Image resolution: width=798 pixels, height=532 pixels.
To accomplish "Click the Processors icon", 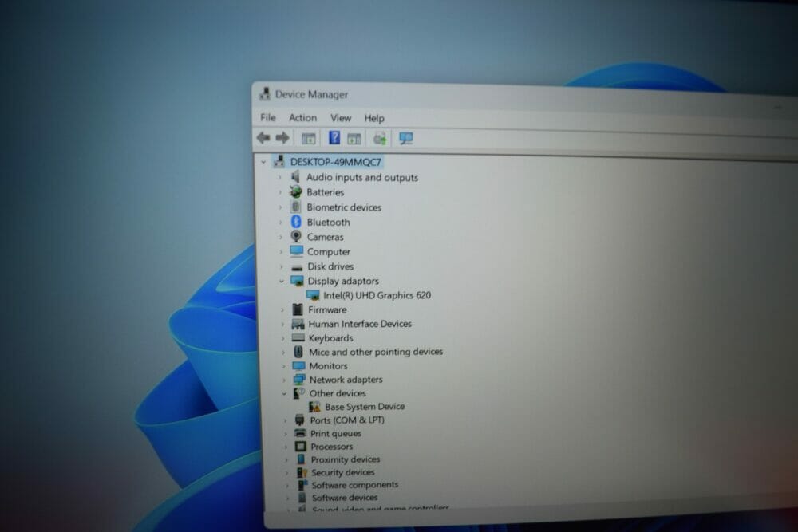I will [301, 446].
